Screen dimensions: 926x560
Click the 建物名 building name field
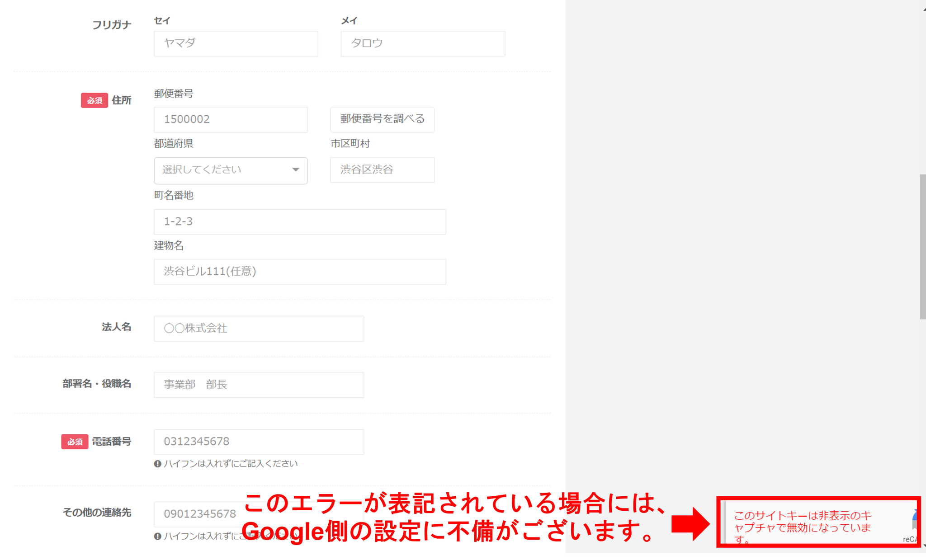(x=299, y=272)
